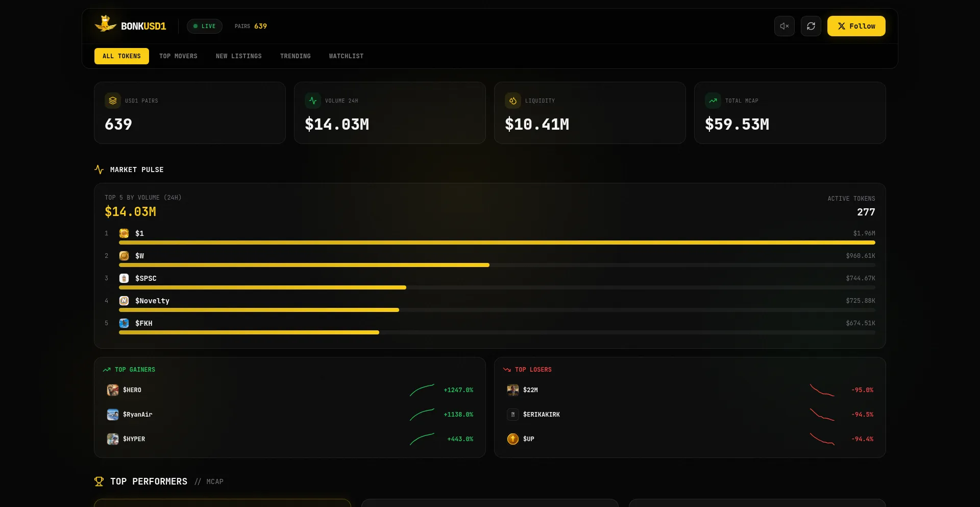Expand the Trending token list

point(296,56)
